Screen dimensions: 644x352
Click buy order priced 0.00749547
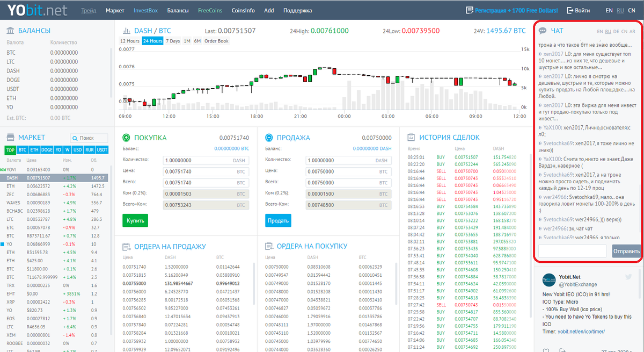(x=276, y=275)
